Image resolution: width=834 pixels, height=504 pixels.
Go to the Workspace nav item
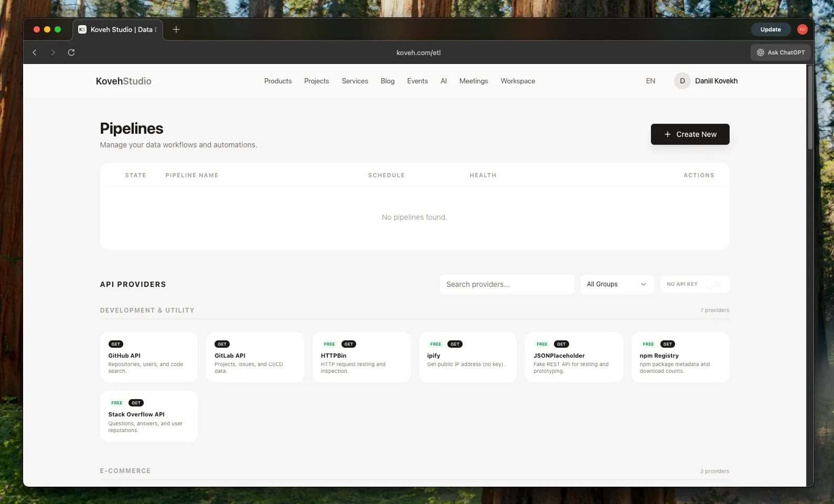coord(517,81)
